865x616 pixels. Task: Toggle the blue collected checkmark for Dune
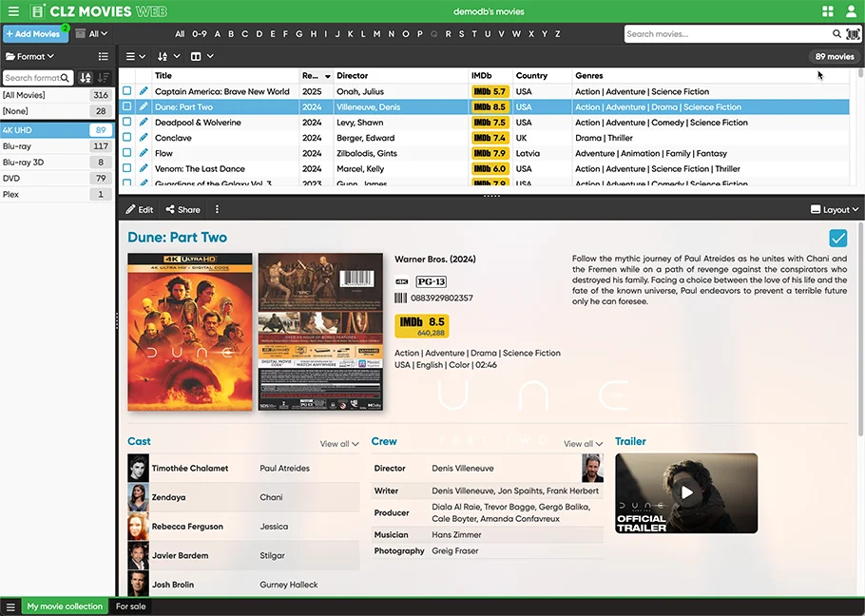tap(838, 239)
